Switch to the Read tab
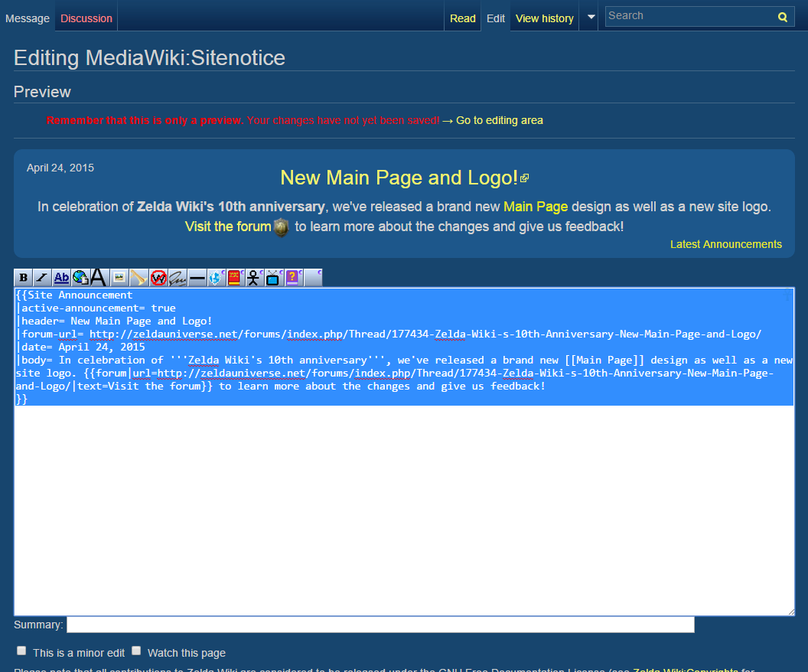808x672 pixels. click(x=463, y=18)
